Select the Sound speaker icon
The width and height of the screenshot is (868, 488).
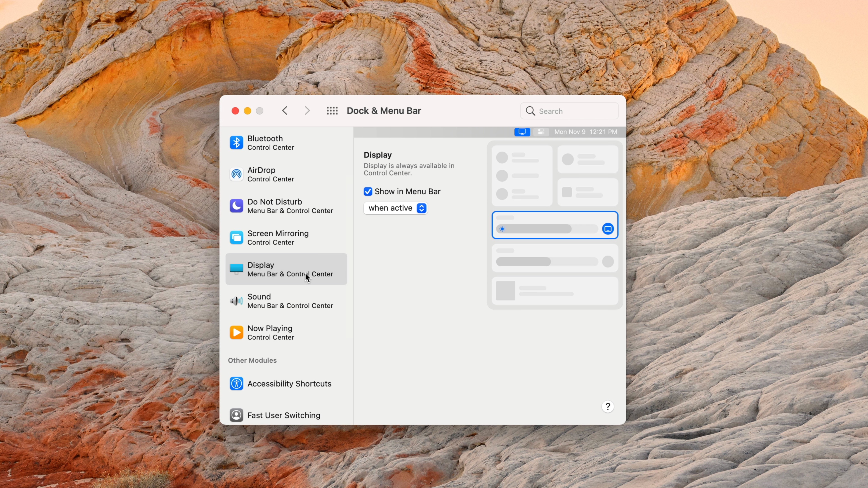point(236,301)
